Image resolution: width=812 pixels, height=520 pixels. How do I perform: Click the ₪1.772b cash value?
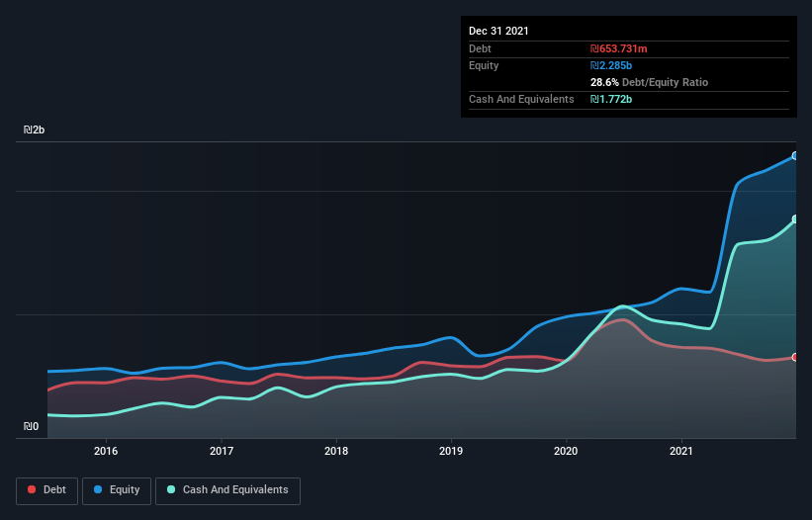[611, 99]
